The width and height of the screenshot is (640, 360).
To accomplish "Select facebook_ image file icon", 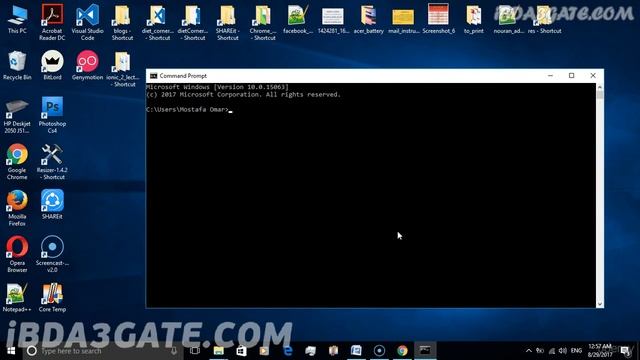I will click(x=298, y=19).
